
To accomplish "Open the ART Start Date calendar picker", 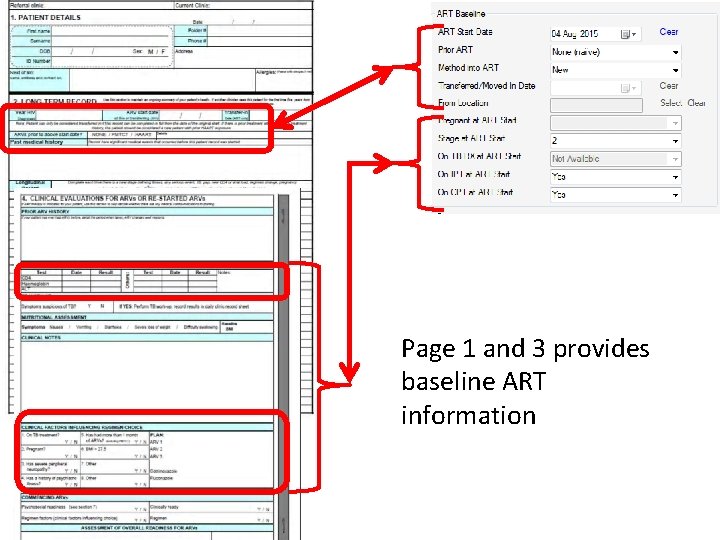I will 628,34.
